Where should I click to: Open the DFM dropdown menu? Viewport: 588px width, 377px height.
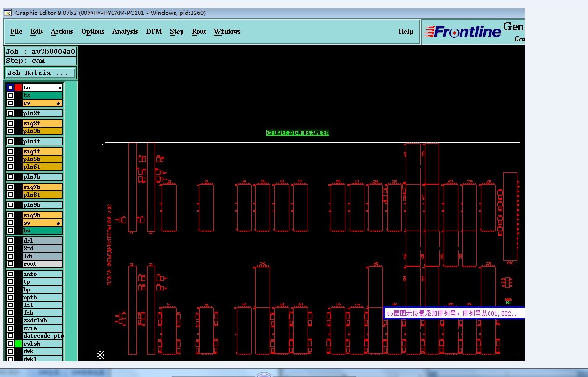click(154, 32)
